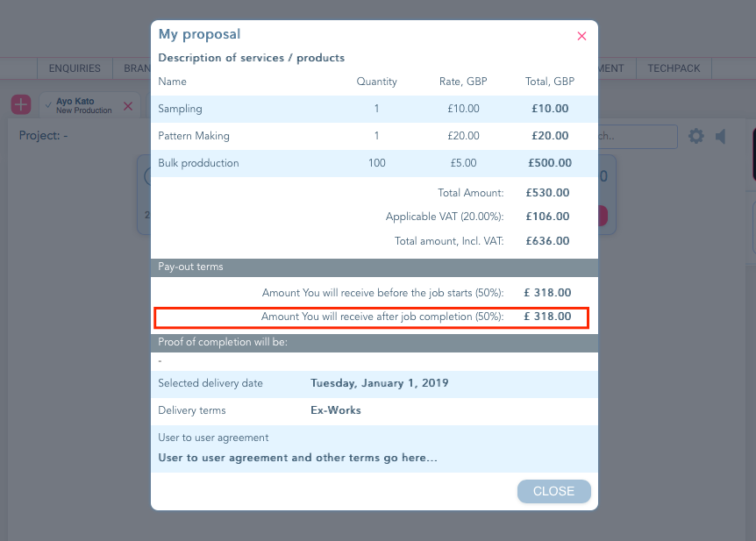Click the Tuesday, January 1, 2019 date

[380, 383]
